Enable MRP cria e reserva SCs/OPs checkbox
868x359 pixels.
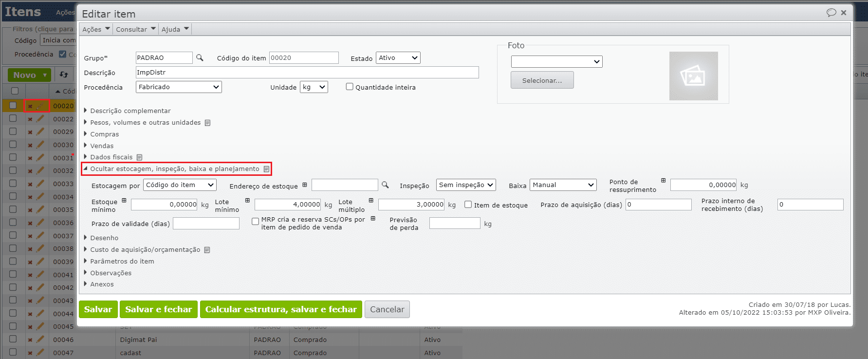pyautogui.click(x=255, y=221)
